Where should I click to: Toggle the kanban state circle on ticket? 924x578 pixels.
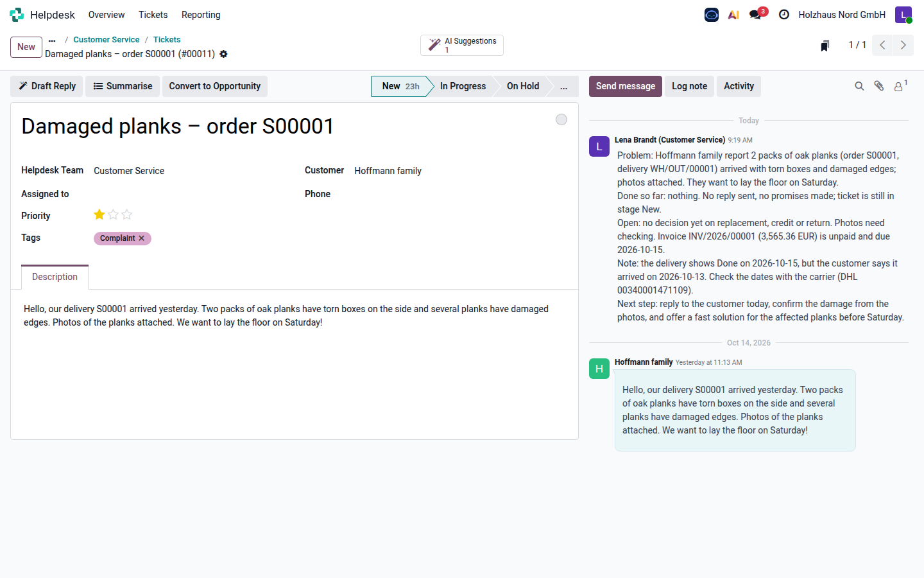(561, 119)
